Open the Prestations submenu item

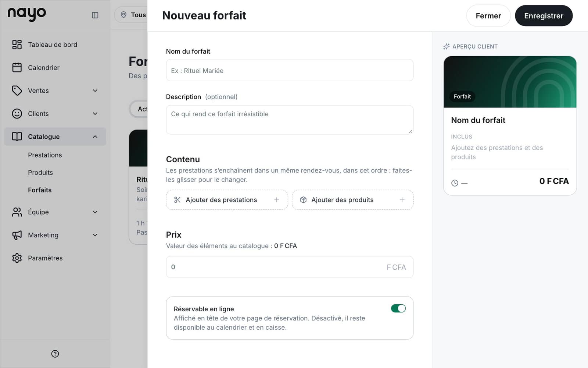(45, 155)
